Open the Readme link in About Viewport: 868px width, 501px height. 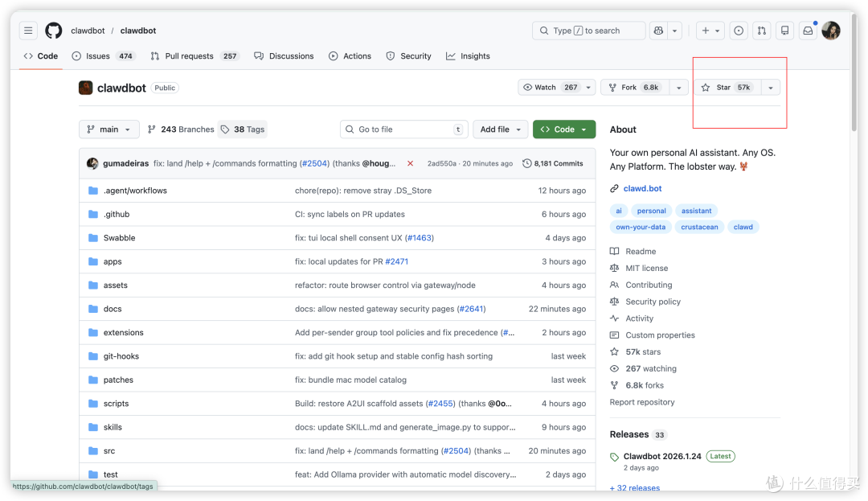tap(641, 252)
